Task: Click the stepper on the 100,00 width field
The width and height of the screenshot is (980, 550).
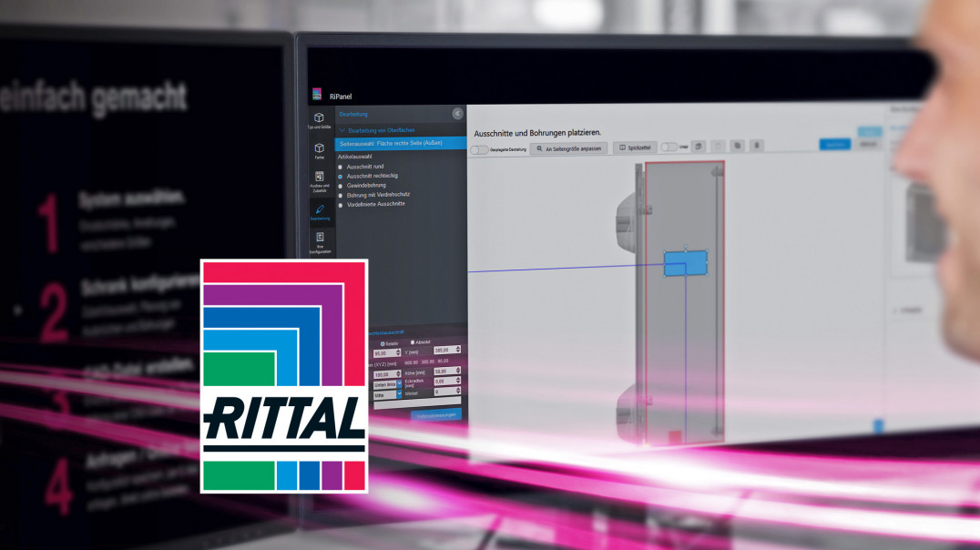Action: point(398,373)
